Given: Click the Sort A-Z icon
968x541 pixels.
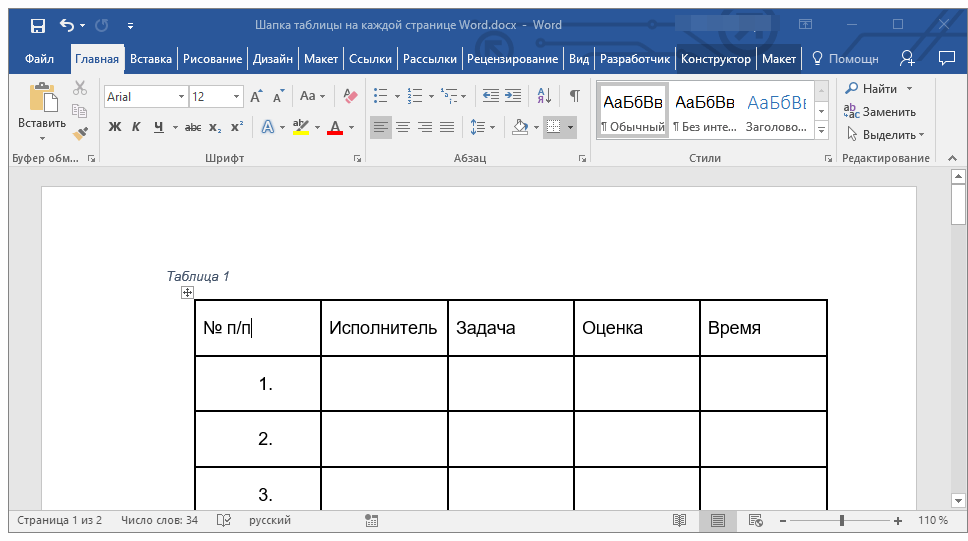Looking at the screenshot, I should point(544,97).
